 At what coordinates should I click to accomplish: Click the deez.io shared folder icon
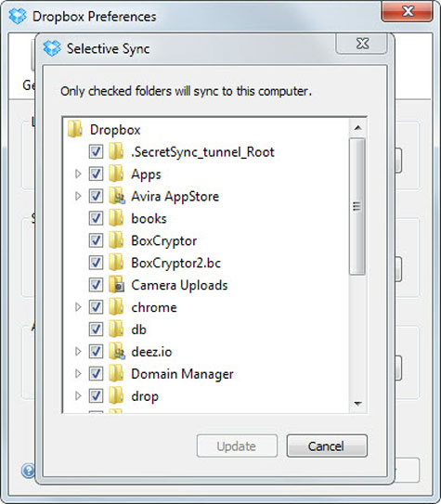116,352
